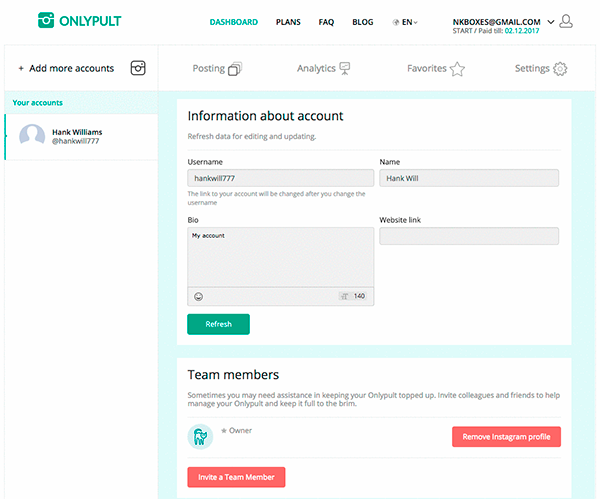
Task: Click Invite a Team Member button
Action: 236,477
